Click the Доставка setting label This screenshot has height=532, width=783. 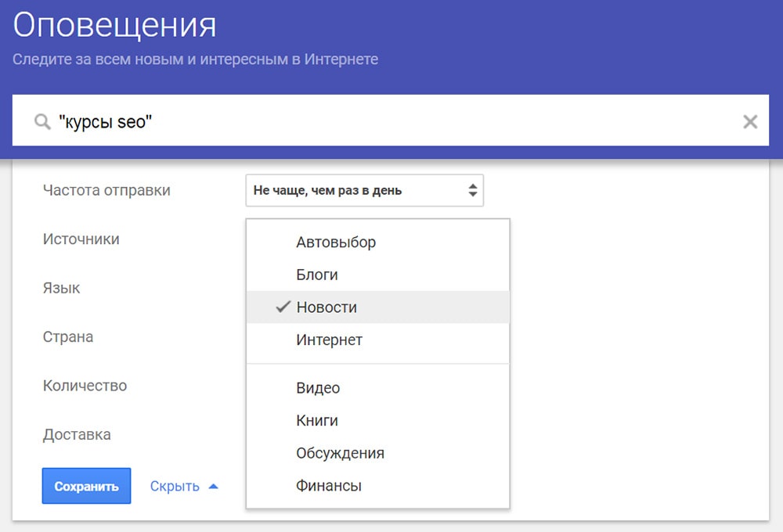pos(77,435)
